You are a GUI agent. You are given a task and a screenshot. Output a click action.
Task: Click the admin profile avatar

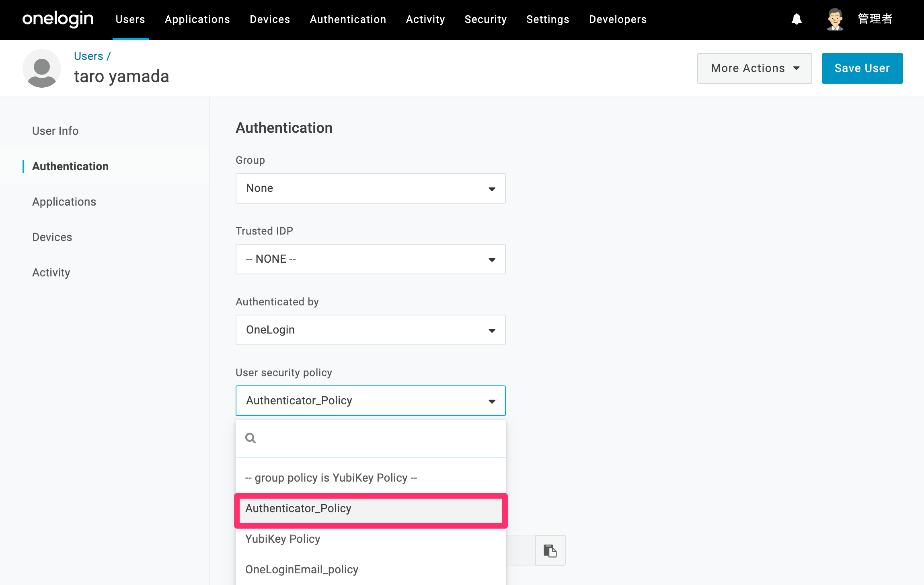(x=835, y=19)
